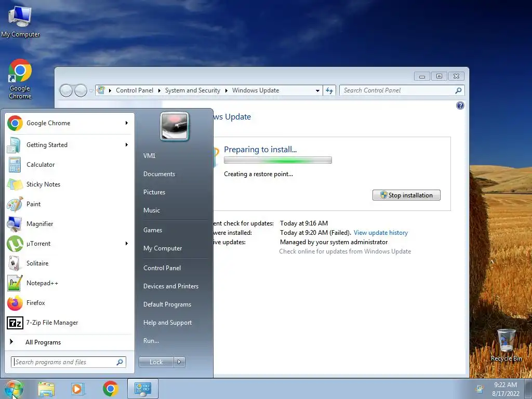Click the search magnifier in Control Panel
Screen dimensions: 532x399
(458, 90)
